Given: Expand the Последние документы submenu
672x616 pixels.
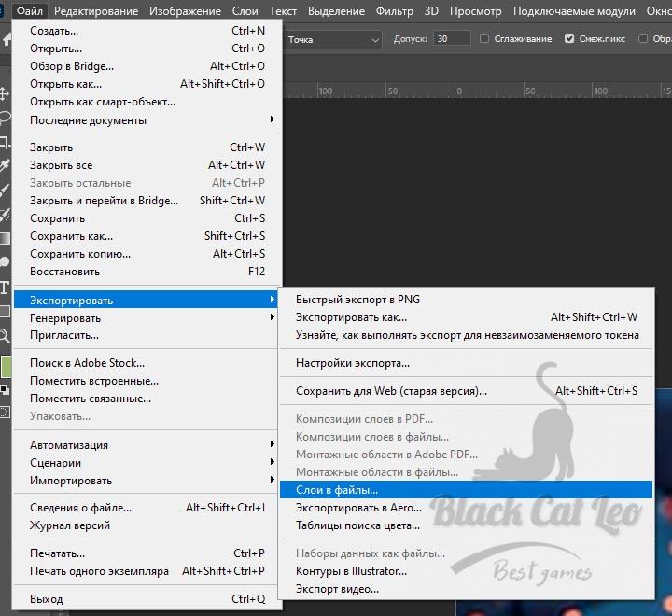Looking at the screenshot, I should 147,120.
